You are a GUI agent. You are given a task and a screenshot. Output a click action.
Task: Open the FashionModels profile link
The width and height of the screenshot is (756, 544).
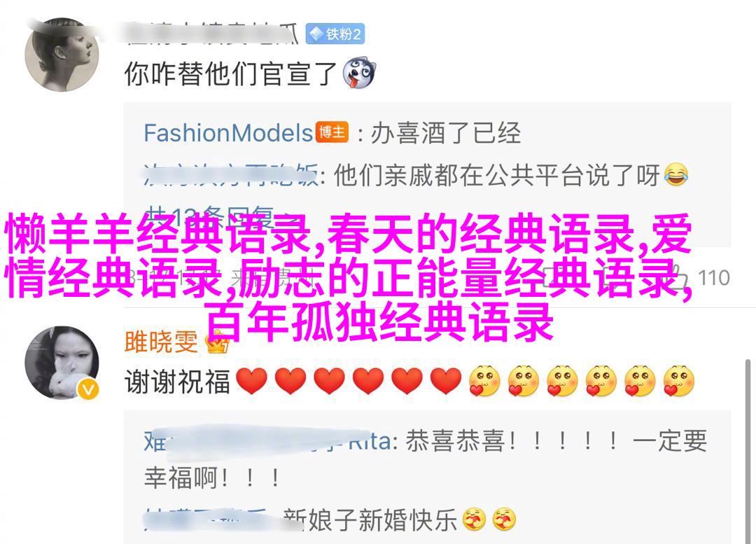click(x=228, y=132)
